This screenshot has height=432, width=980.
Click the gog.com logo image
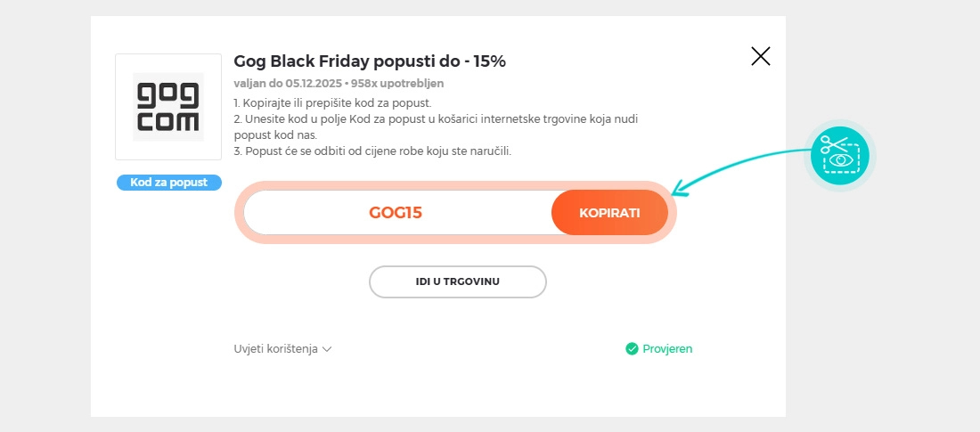click(168, 107)
